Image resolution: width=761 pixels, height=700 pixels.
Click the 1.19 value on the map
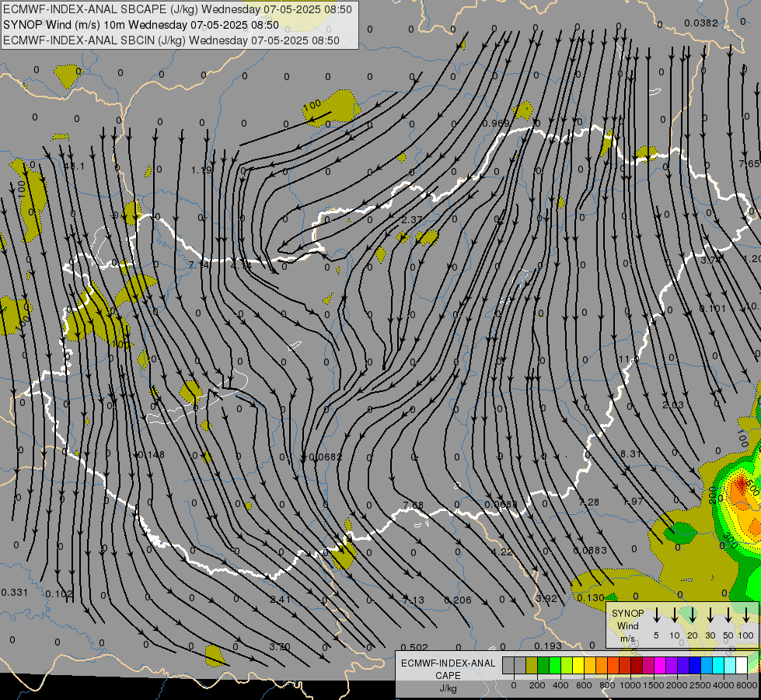[201, 170]
